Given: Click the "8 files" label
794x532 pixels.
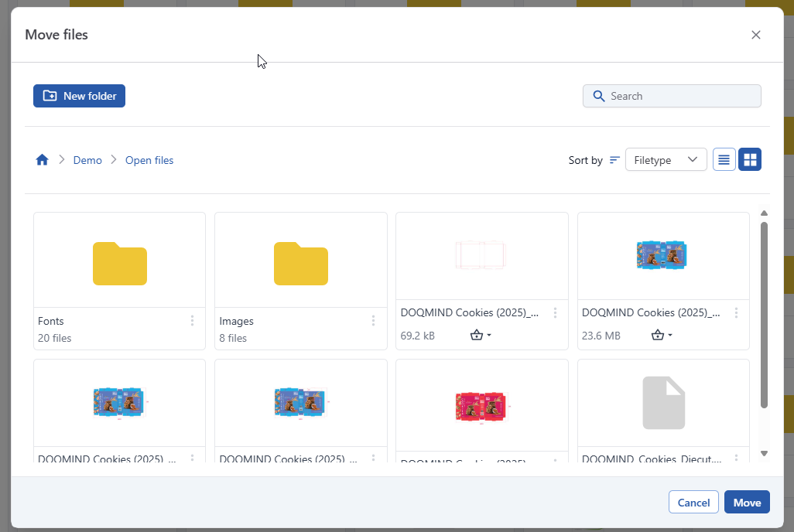Looking at the screenshot, I should pyautogui.click(x=233, y=338).
